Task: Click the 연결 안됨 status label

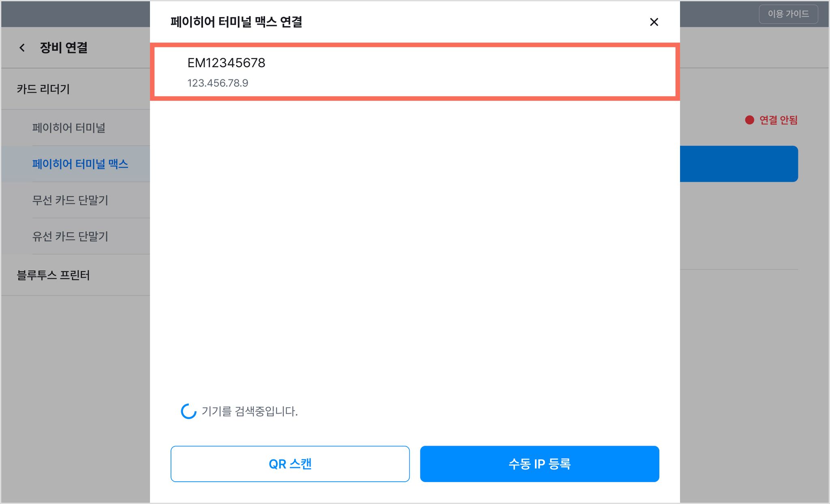Action: [778, 120]
